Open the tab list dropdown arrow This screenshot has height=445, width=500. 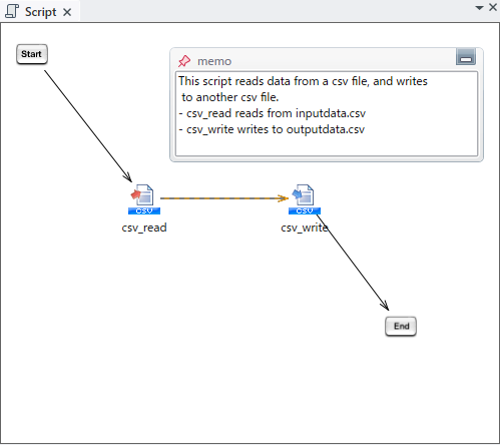pyautogui.click(x=479, y=8)
